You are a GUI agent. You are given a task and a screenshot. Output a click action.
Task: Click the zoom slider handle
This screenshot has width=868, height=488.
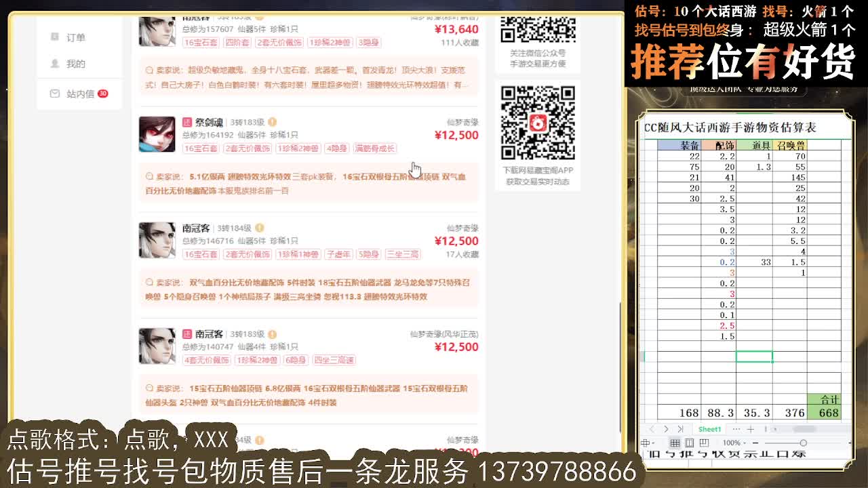(x=804, y=443)
